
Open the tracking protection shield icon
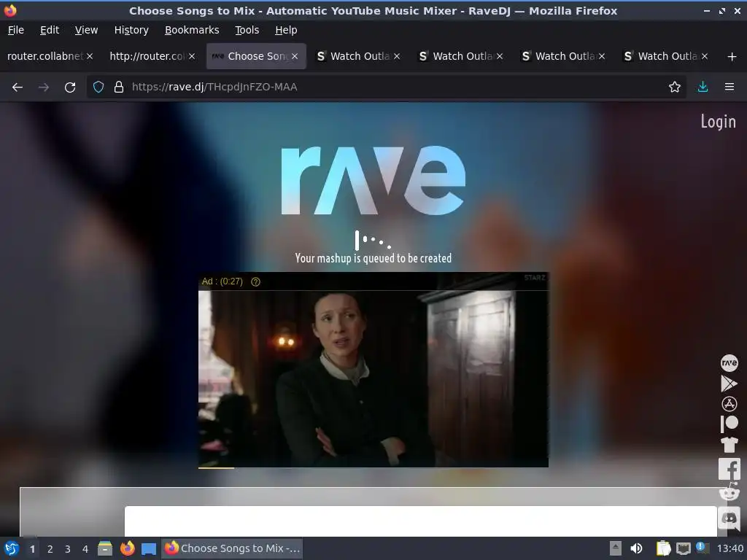[x=98, y=87]
